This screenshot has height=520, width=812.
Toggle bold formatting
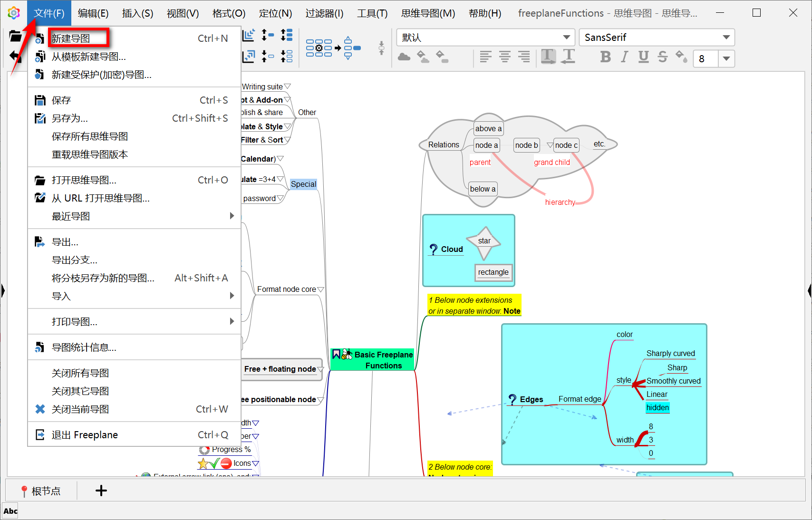[x=605, y=57]
